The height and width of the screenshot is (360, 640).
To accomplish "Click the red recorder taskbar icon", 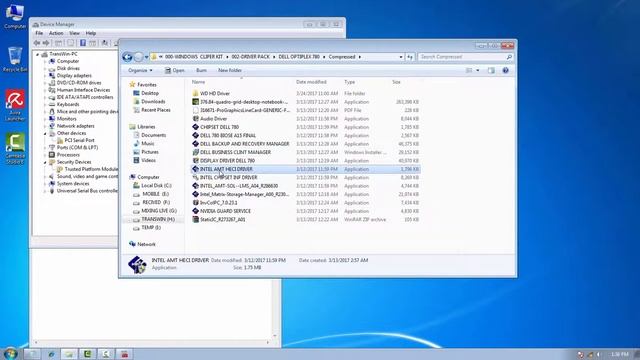I will 124,354.
